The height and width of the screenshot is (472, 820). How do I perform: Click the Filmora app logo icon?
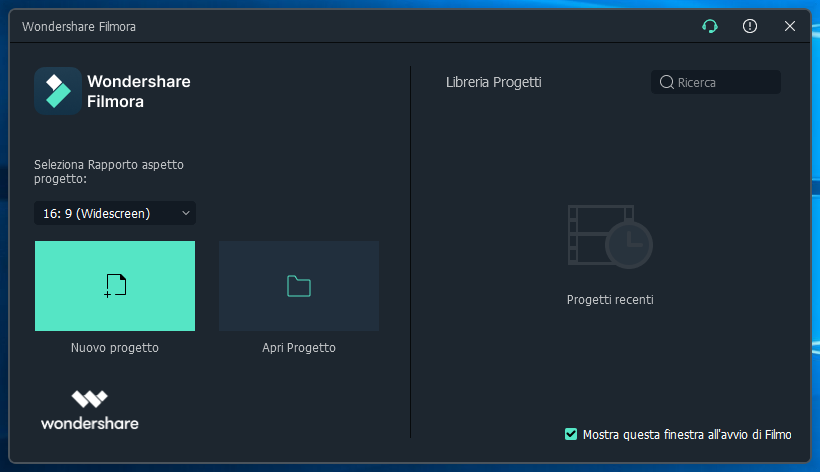tap(58, 91)
